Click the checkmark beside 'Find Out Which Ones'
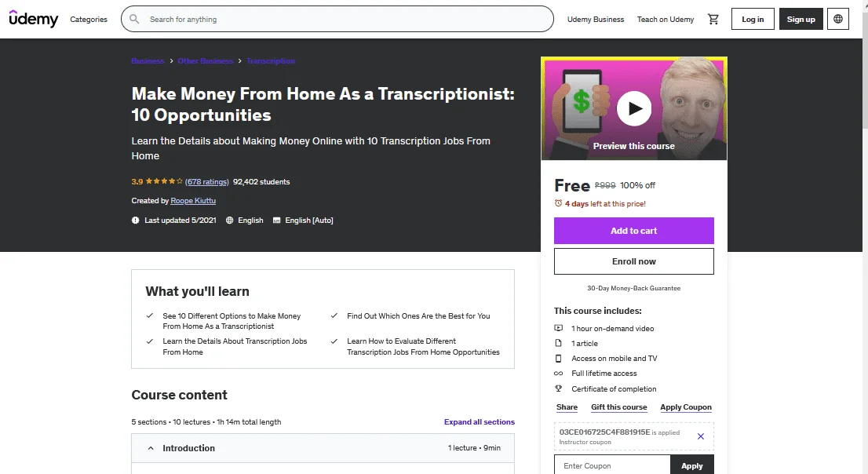This screenshot has height=474, width=868. pyautogui.click(x=334, y=315)
